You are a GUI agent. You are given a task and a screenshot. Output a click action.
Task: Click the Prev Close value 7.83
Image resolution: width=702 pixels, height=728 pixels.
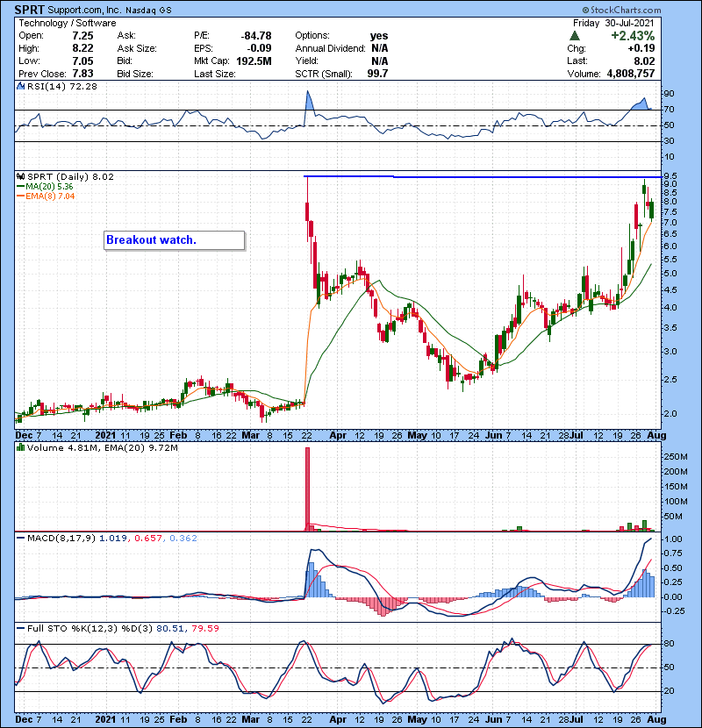coord(82,74)
